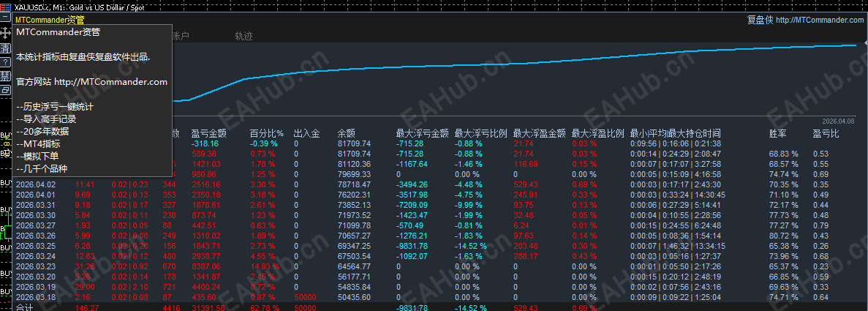868x311 pixels.
Task: Click the 最小|平均|最大持仓时间 column header
Action: click(x=676, y=134)
